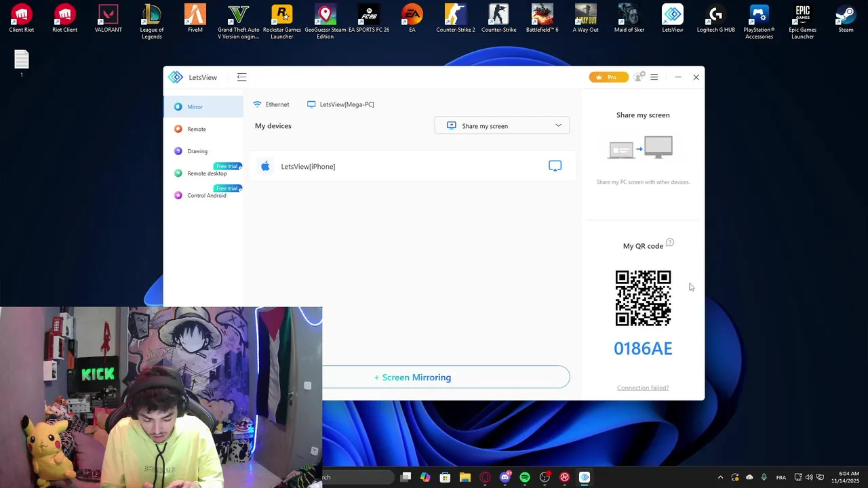This screenshot has width=868, height=488.
Task: Open the Battlefield 6 desktop icon
Action: click(542, 19)
